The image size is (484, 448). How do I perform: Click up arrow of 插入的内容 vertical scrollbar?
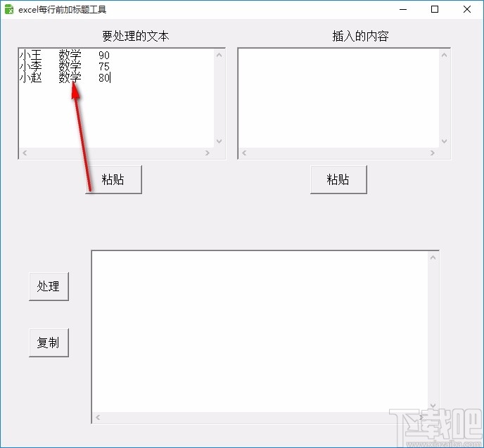444,56
